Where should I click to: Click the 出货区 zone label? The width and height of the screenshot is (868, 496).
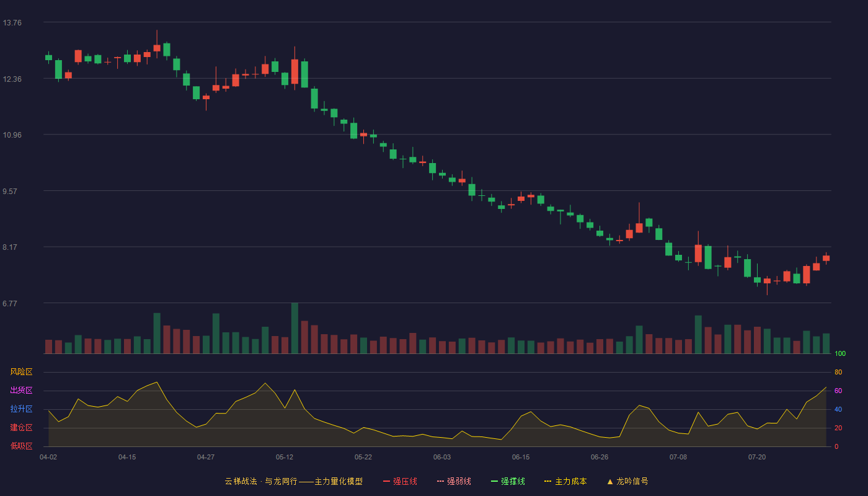(x=21, y=391)
